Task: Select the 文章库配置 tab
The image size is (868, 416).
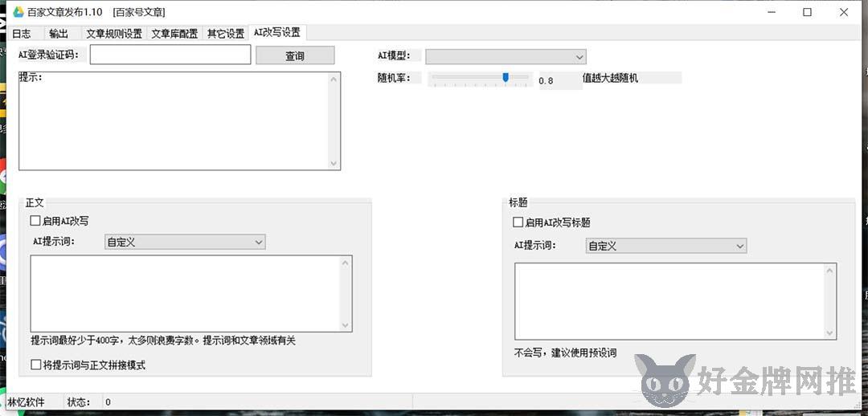Action: (174, 33)
